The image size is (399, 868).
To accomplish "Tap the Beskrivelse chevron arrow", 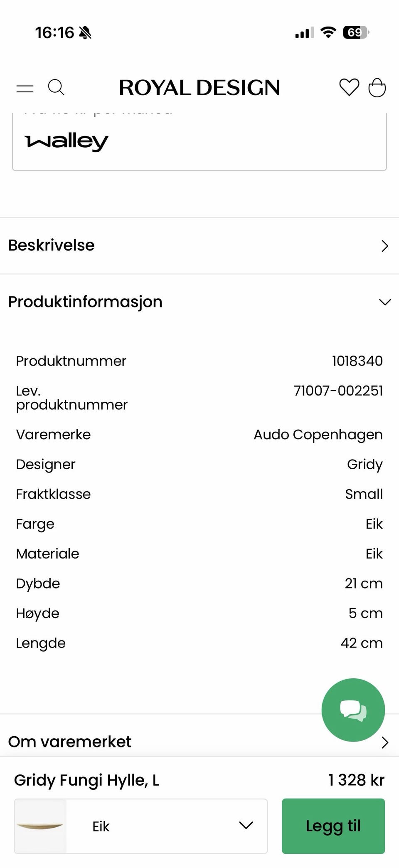I will point(385,246).
